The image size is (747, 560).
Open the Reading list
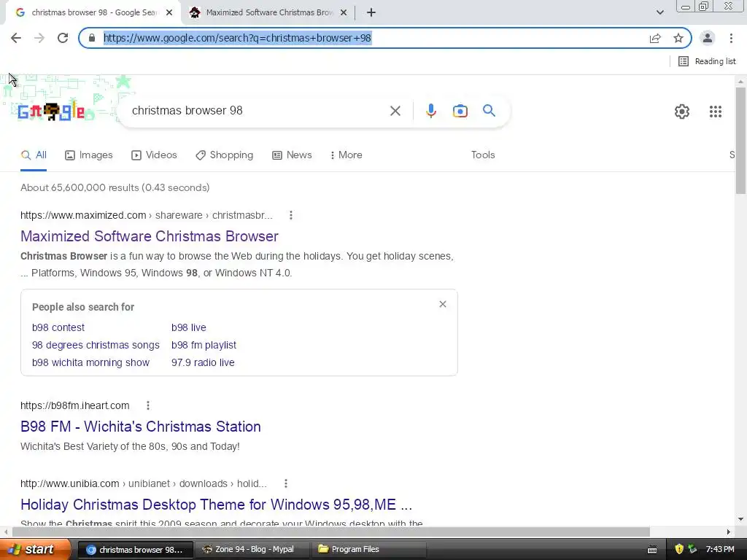coord(707,61)
